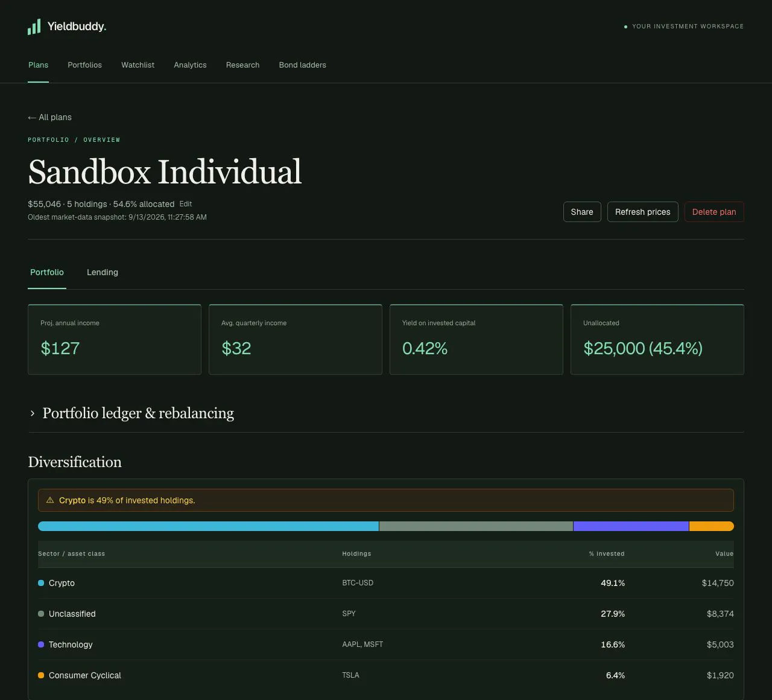Click the Diversification section heading
This screenshot has height=700, width=772.
point(75,462)
